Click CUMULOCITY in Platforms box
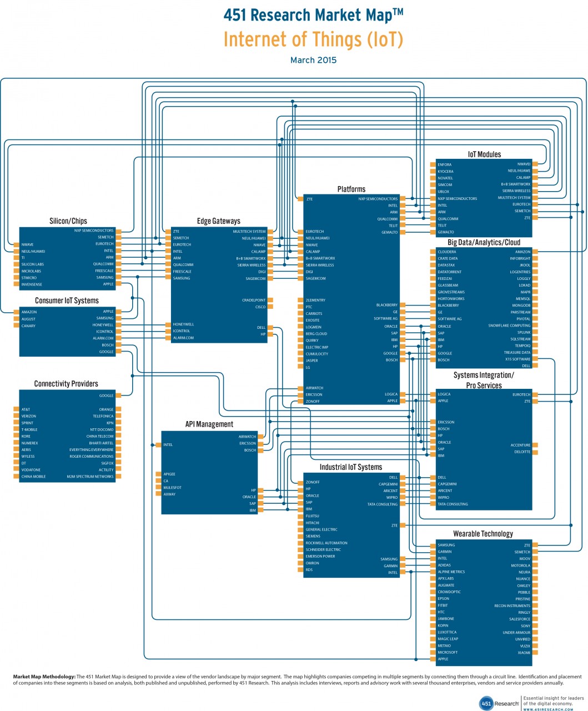Viewport: 588px width, 711px height. tap(316, 354)
